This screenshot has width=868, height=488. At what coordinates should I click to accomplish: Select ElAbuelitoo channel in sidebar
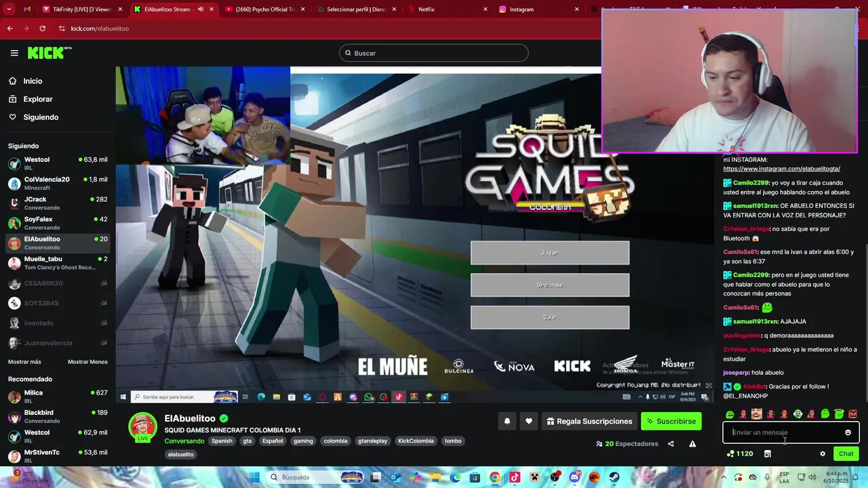coord(58,243)
